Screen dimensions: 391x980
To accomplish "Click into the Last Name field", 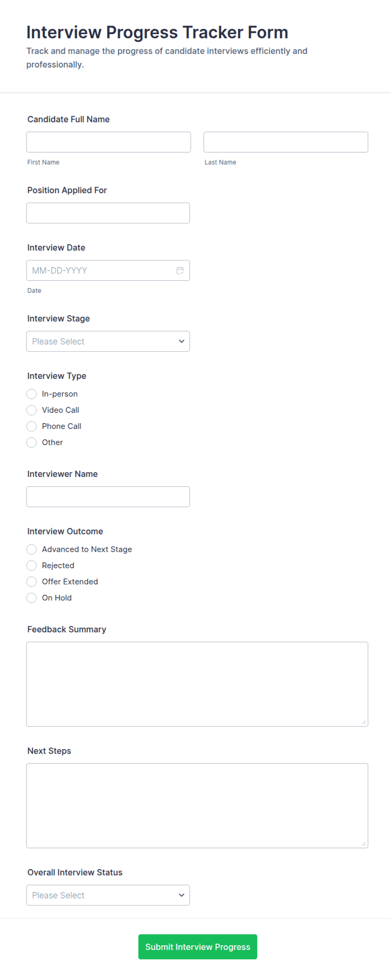I will tap(286, 142).
